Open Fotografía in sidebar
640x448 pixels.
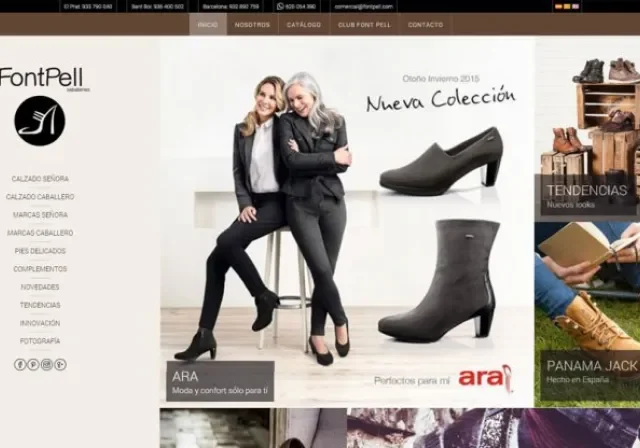click(x=40, y=341)
